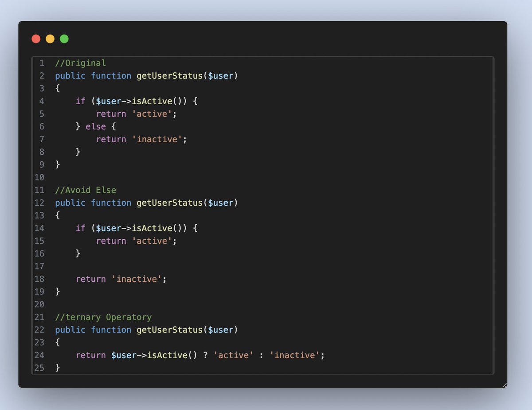This screenshot has height=410, width=532.
Task: Click the '//Avoid Else' comment
Action: [86, 190]
